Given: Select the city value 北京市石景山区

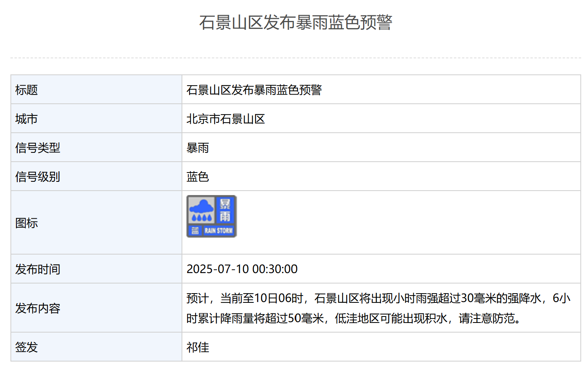Looking at the screenshot, I should point(226,119).
